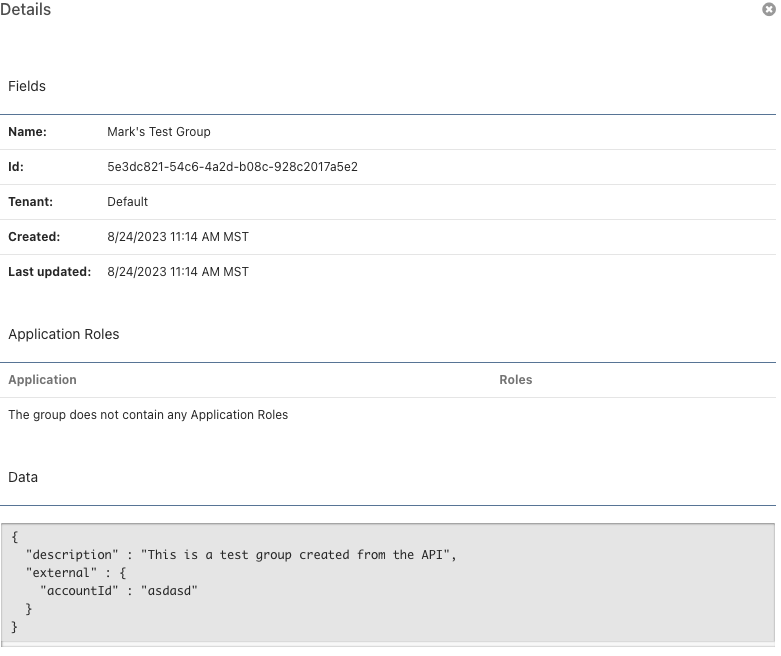Click the 'Roles' column header
Screen dimensions: 781x656
[516, 380]
